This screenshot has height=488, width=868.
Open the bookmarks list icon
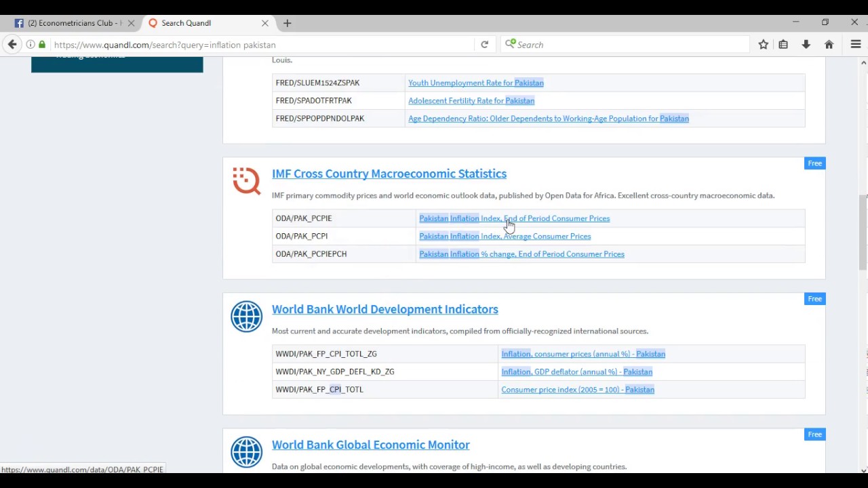tap(783, 45)
